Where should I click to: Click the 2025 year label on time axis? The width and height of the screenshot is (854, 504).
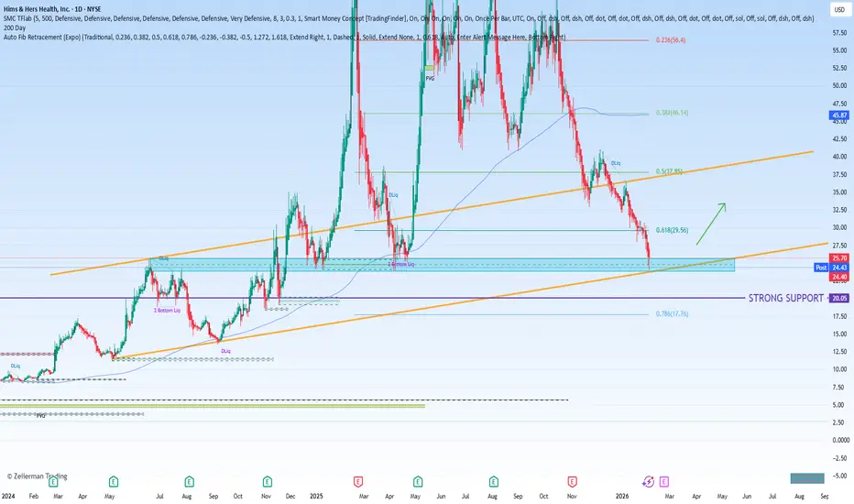[316, 497]
